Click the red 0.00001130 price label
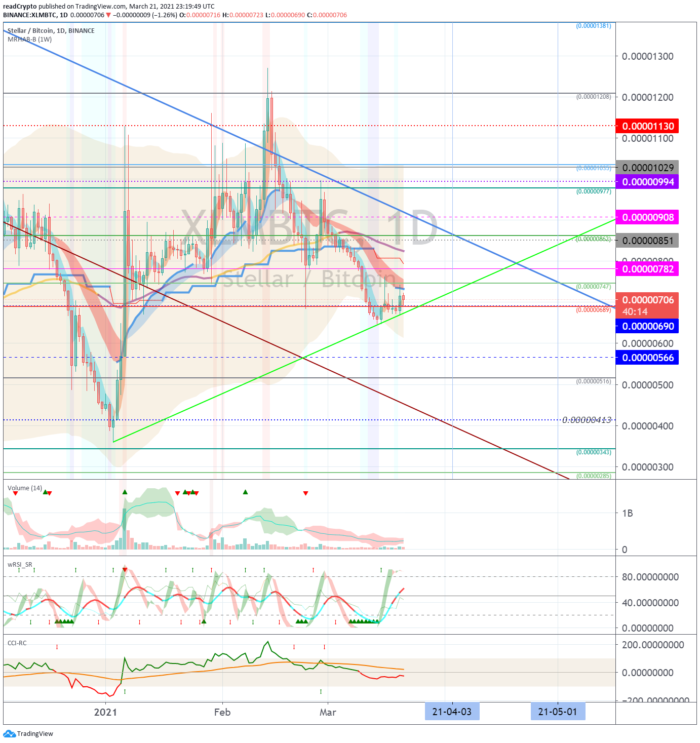 click(647, 126)
